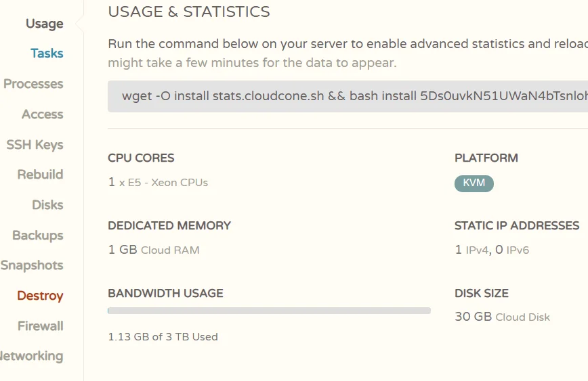The image size is (588, 381).
Task: Click the 30 GB Cloud Disk value
Action: pos(502,317)
